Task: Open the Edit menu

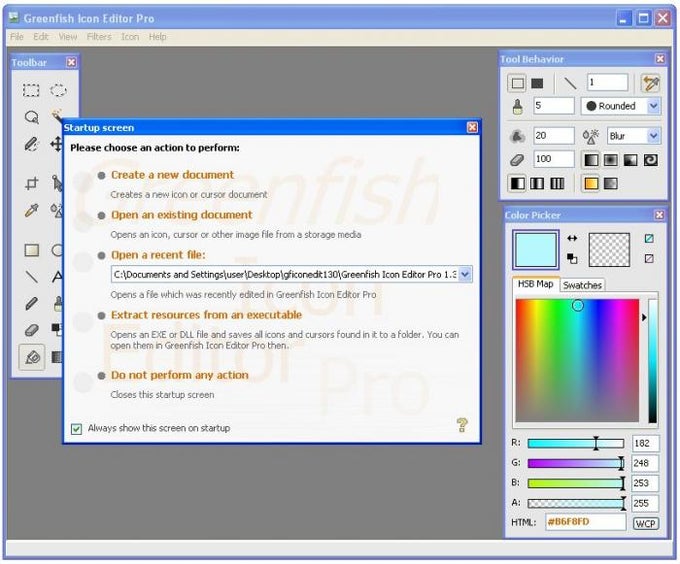Action: pos(41,37)
